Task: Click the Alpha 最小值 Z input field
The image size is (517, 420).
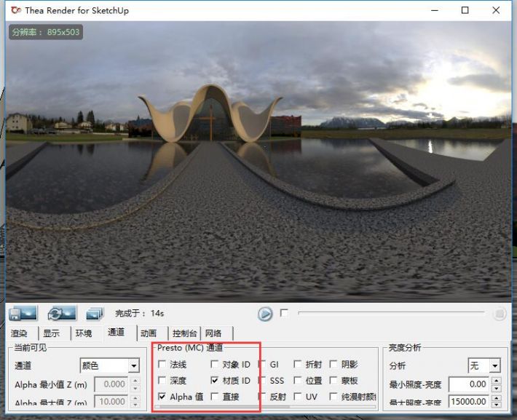Action: point(111,384)
